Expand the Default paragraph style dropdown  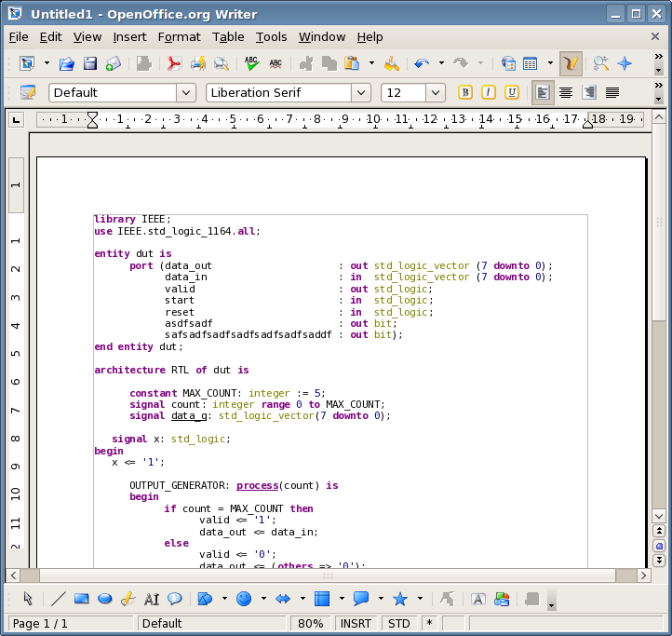click(186, 92)
